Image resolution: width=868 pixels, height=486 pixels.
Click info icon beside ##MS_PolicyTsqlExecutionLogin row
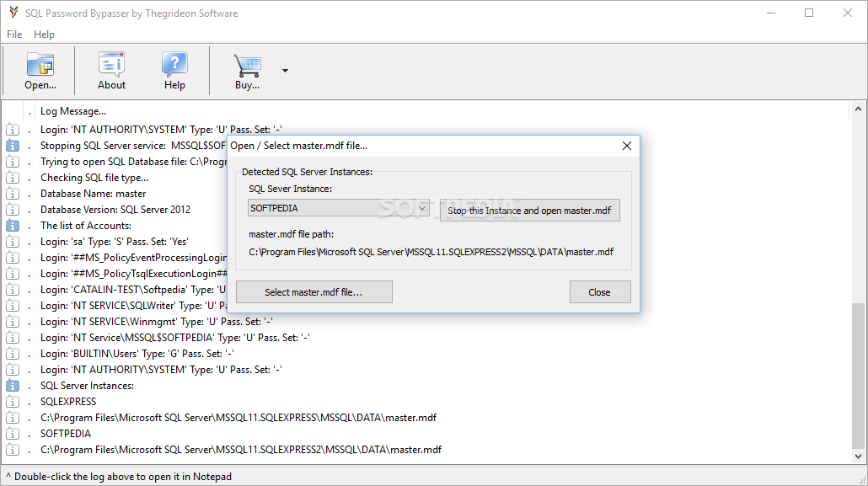[12, 274]
